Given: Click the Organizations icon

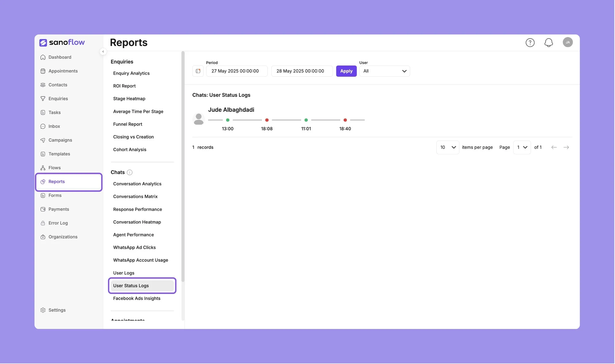Looking at the screenshot, I should pos(43,237).
